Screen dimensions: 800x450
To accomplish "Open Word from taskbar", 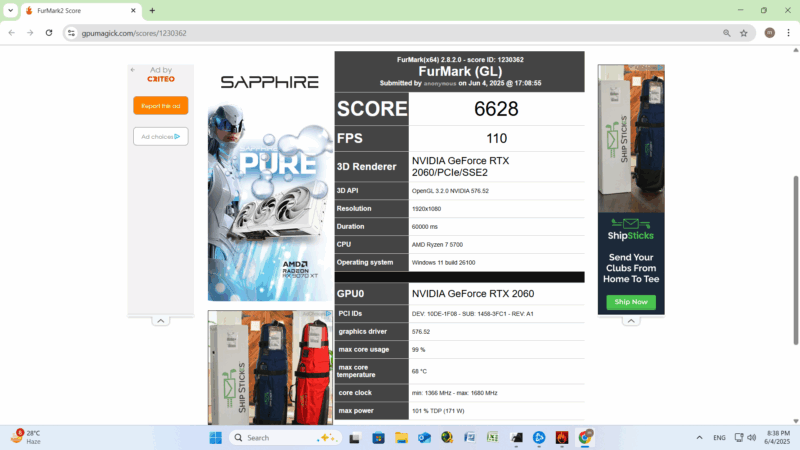I will 470,438.
